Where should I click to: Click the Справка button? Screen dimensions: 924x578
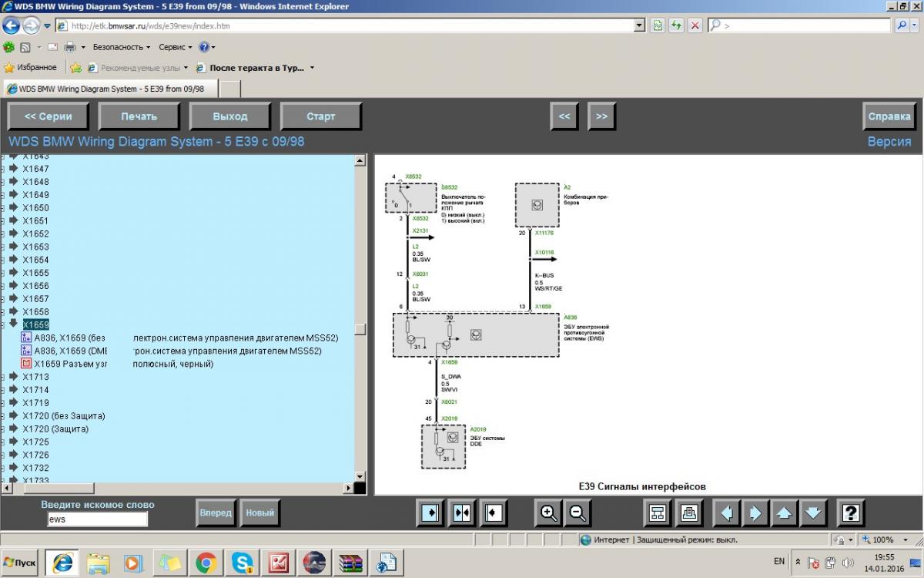coord(889,116)
